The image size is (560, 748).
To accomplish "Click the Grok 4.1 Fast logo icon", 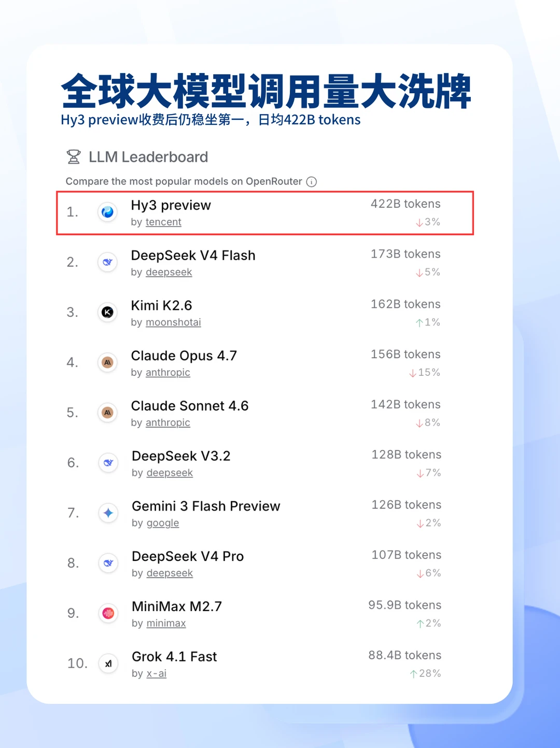I will 108,664.
